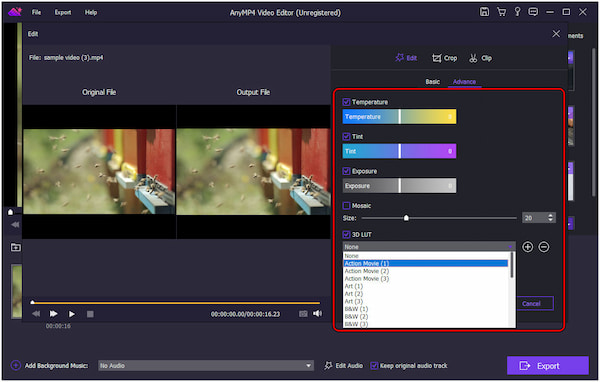Mute the preview volume icon
Image resolution: width=600 pixels, height=382 pixels.
coord(317,313)
